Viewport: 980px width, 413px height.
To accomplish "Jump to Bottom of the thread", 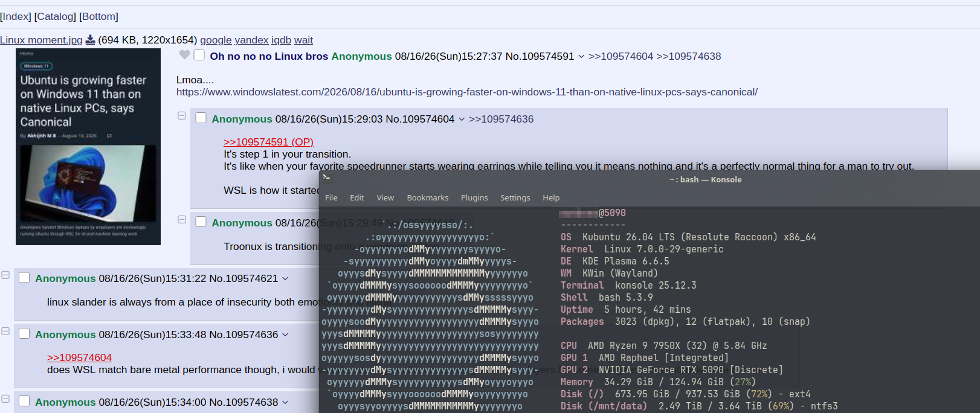I will (x=98, y=16).
